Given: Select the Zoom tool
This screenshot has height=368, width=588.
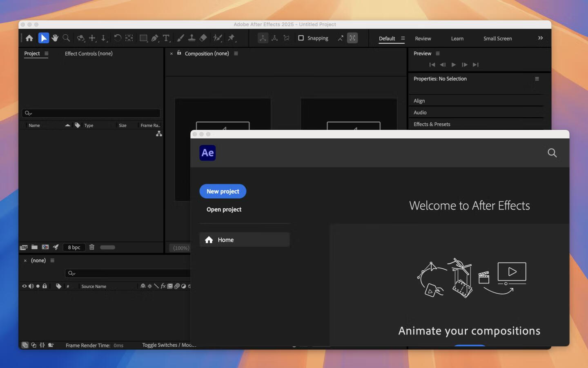Looking at the screenshot, I should (66, 38).
